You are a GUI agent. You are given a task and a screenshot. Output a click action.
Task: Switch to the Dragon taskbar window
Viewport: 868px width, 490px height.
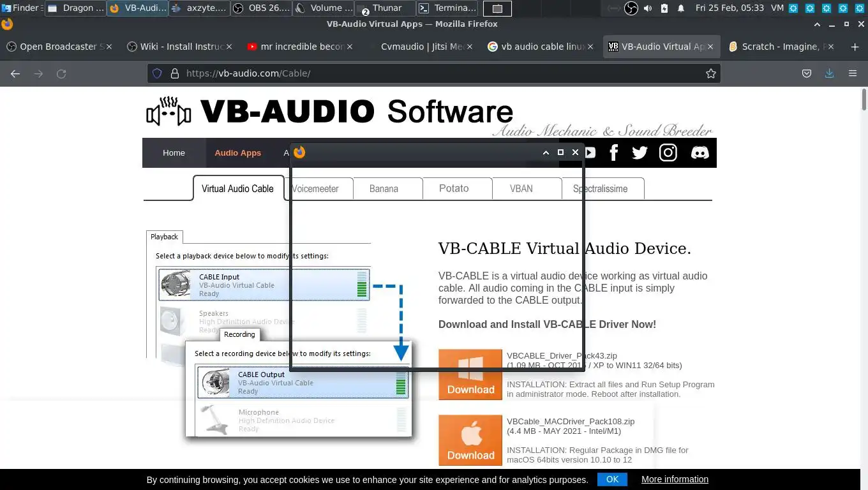click(x=75, y=8)
